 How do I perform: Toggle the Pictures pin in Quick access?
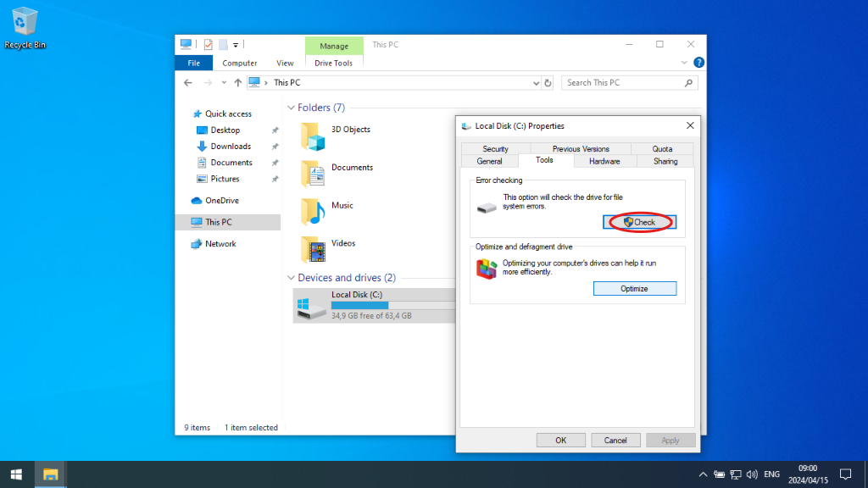(275, 178)
